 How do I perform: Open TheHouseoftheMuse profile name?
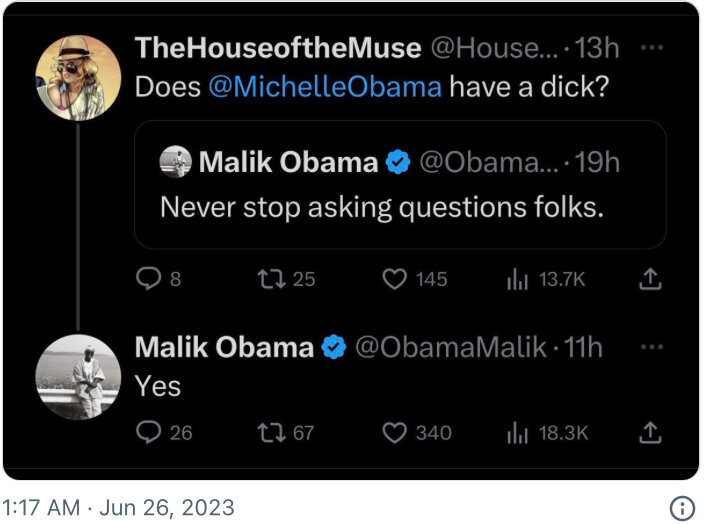click(278, 47)
